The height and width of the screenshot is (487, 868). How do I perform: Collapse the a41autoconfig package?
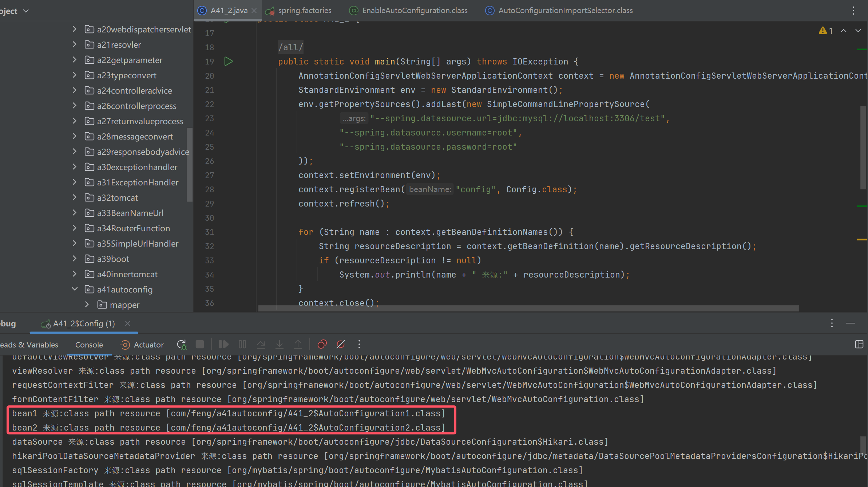74,289
